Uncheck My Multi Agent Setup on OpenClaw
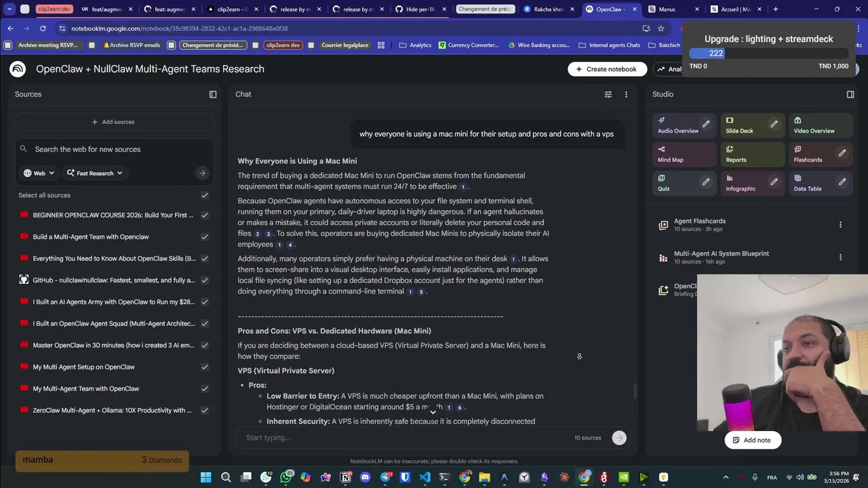This screenshot has width=868, height=488. click(x=204, y=367)
